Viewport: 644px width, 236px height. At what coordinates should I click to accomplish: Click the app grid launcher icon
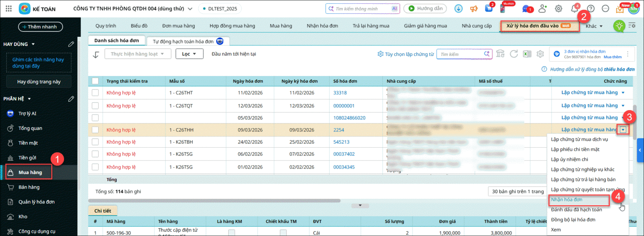click(x=8, y=8)
